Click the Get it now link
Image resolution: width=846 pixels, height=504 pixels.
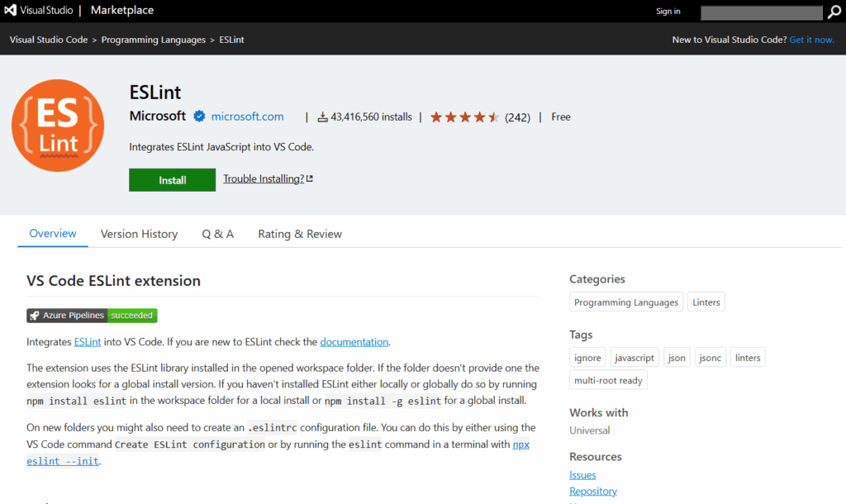811,40
